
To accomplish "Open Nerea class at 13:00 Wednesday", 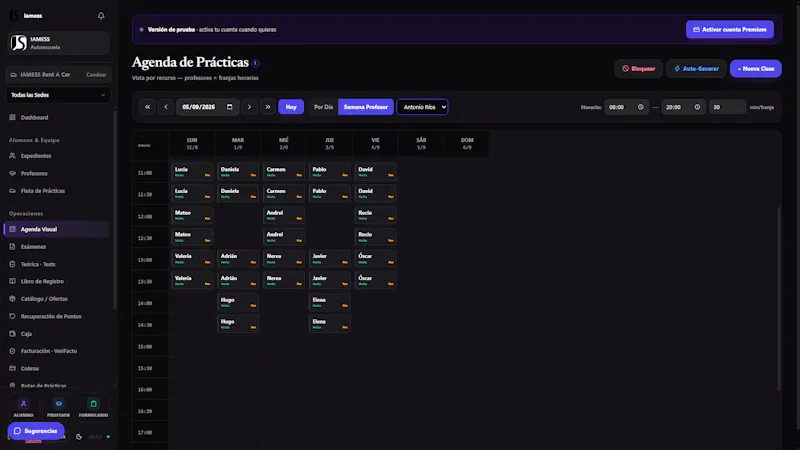I will 284,259.
